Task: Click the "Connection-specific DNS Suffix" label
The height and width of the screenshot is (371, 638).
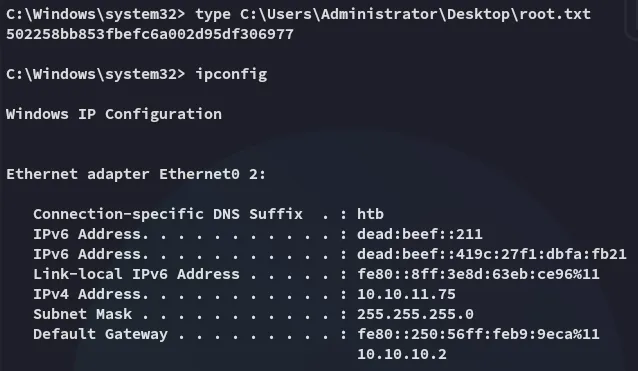Action: (168, 214)
